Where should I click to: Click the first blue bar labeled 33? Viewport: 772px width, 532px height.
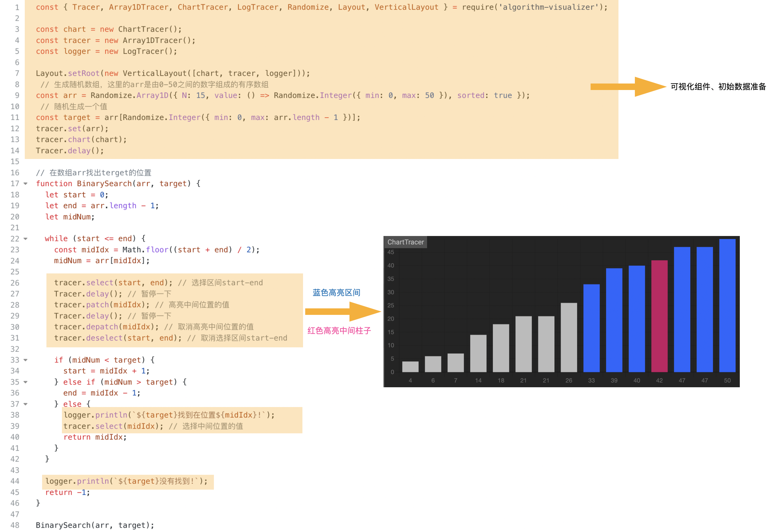592,328
